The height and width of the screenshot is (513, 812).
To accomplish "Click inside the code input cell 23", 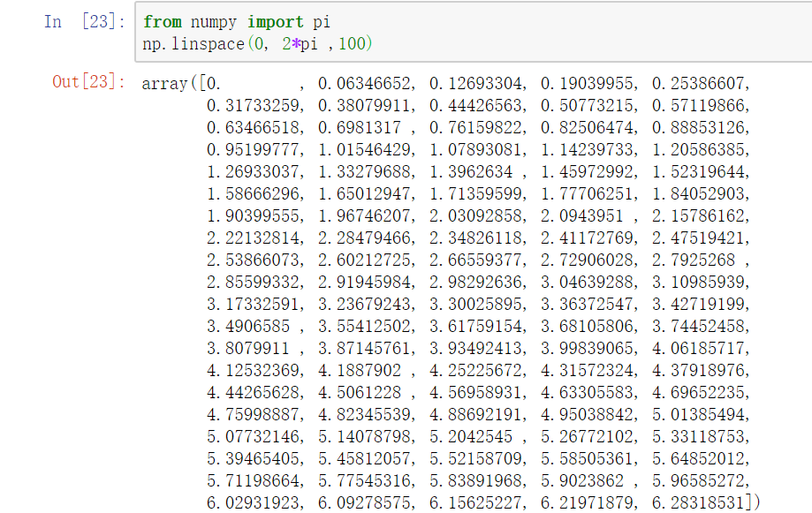I will (x=474, y=32).
